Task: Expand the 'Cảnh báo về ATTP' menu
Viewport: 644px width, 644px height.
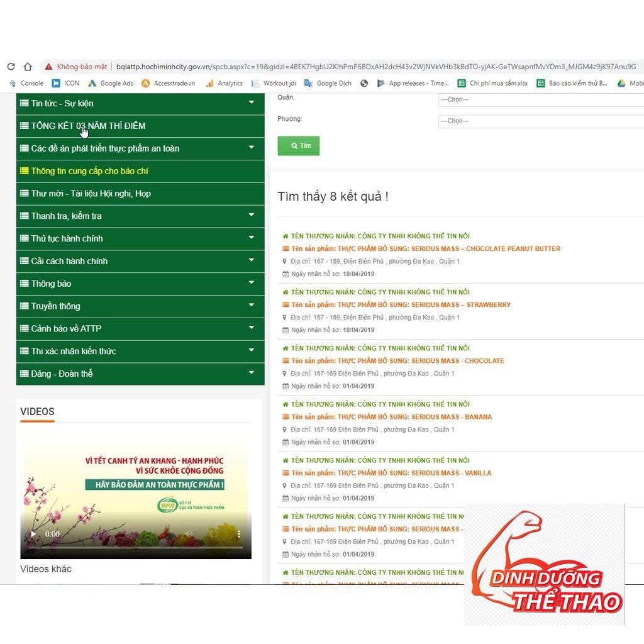Action: click(251, 328)
